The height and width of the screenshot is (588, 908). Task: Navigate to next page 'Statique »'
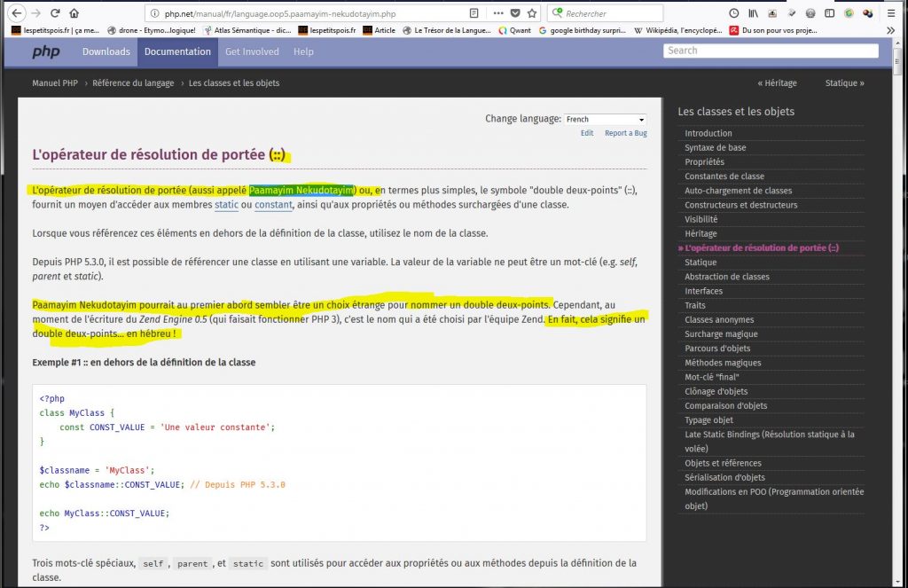click(x=844, y=83)
